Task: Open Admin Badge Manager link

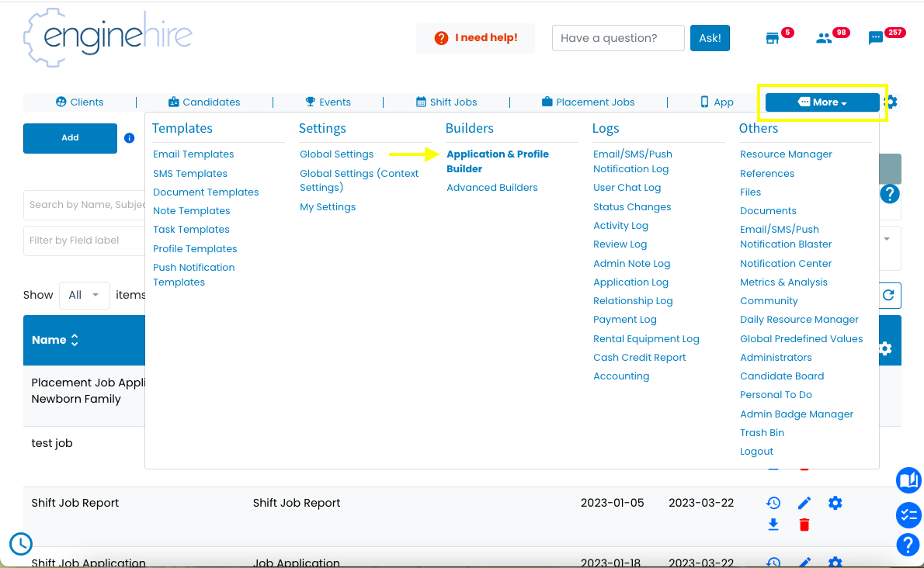Action: (797, 414)
